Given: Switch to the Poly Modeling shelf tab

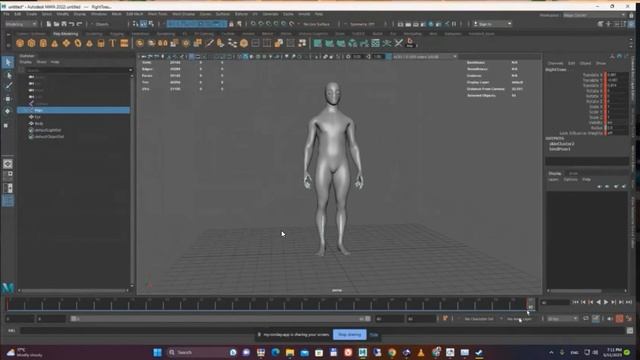Looking at the screenshot, I should click(x=66, y=34).
